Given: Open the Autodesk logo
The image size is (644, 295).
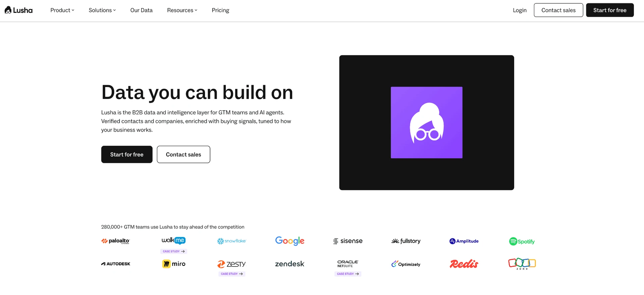Looking at the screenshot, I should (116, 264).
